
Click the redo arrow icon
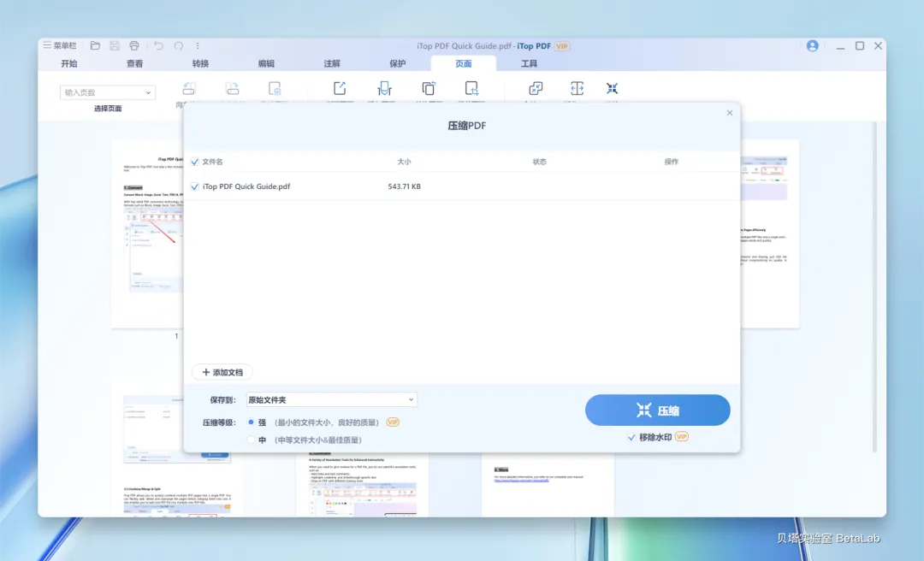pos(179,45)
